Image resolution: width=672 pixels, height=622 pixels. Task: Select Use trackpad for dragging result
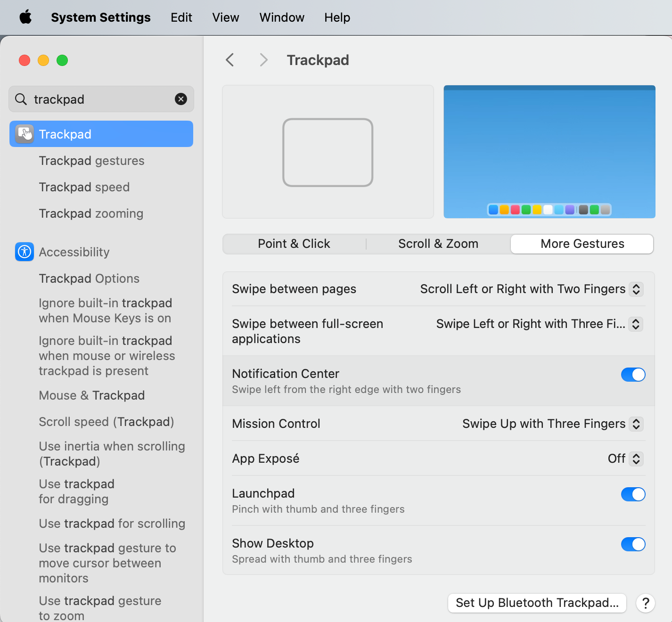[77, 491]
